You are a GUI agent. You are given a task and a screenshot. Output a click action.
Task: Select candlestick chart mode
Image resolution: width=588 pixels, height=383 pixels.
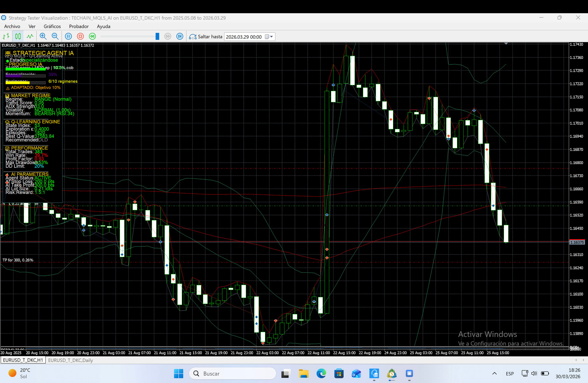pyautogui.click(x=18, y=36)
